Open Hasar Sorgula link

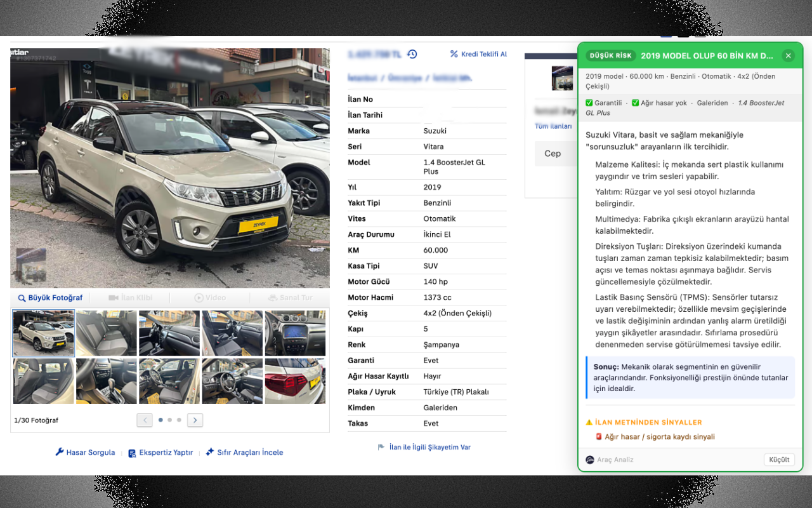[91, 453]
